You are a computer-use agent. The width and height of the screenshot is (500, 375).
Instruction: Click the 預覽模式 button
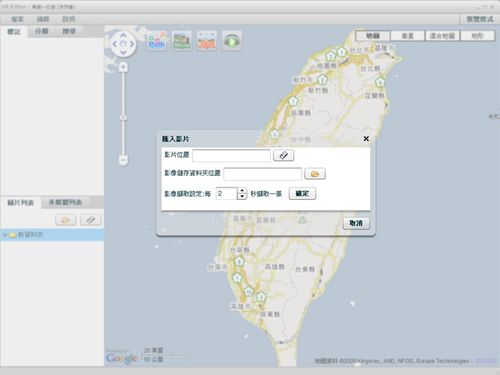click(480, 19)
